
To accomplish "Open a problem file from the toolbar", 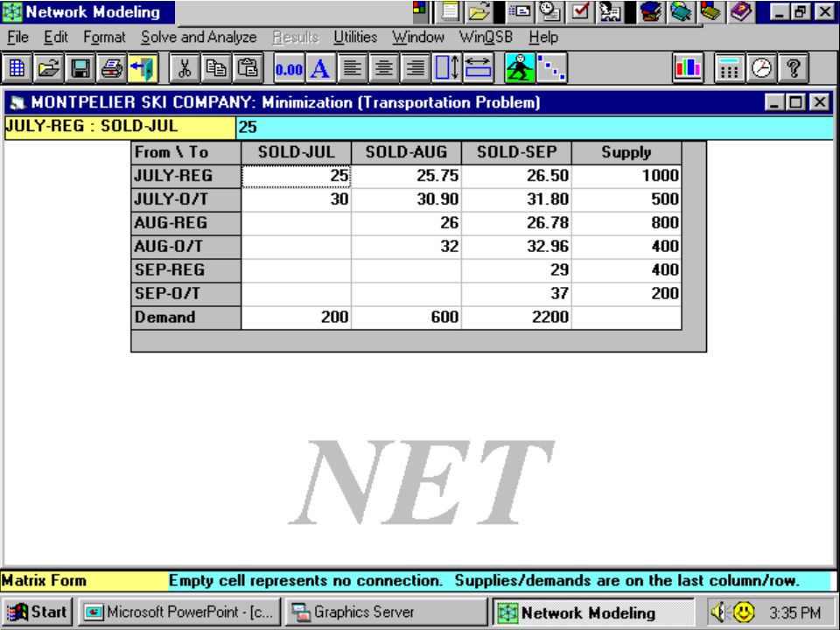I will tap(48, 68).
